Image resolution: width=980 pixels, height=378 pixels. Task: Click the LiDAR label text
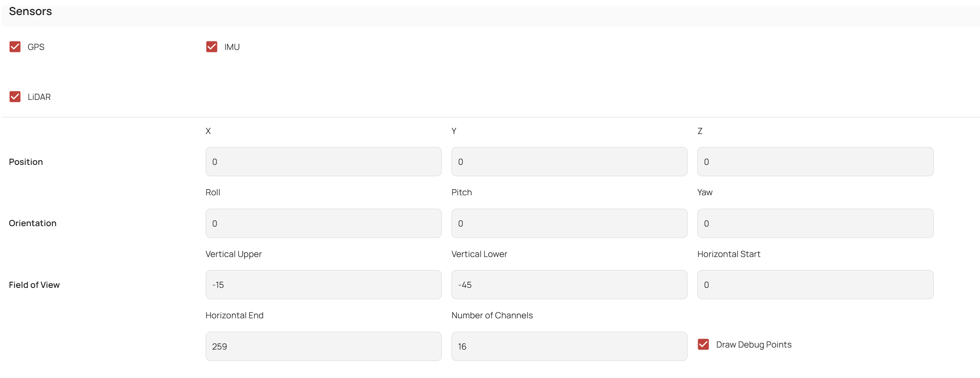click(x=39, y=97)
